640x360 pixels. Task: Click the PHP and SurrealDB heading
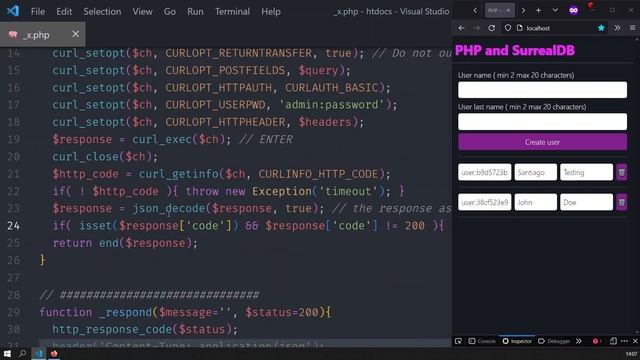point(515,51)
